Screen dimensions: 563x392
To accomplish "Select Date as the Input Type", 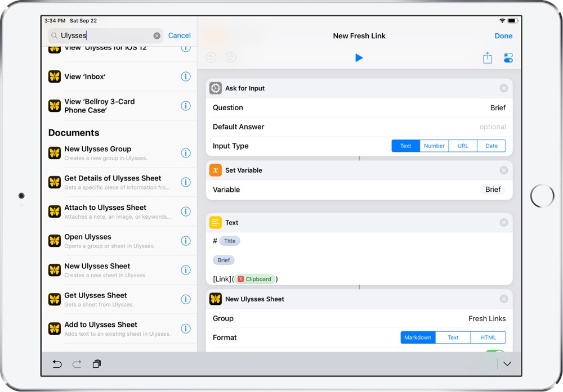I will [491, 146].
